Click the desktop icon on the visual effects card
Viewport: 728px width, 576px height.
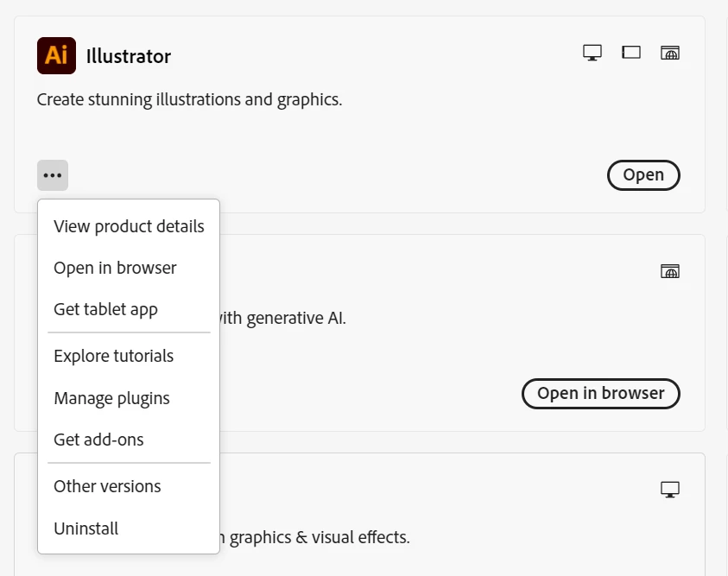[670, 489]
